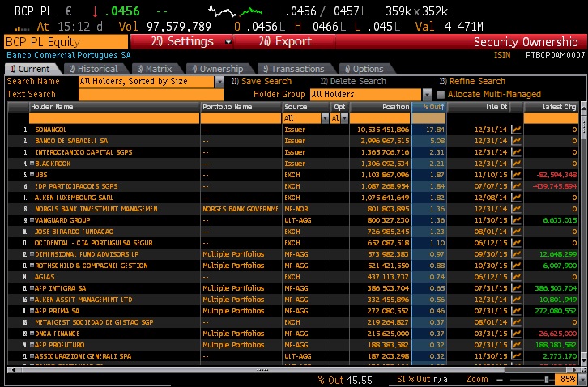Open history chart icon for METALGEST row
The image size is (588, 387).
(517, 322)
